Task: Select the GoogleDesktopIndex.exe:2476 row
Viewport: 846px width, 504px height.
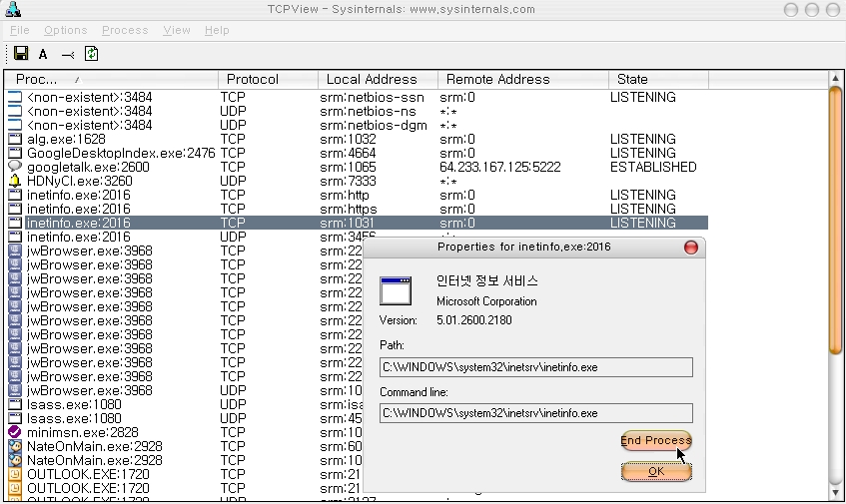Action: pyautogui.click(x=357, y=153)
